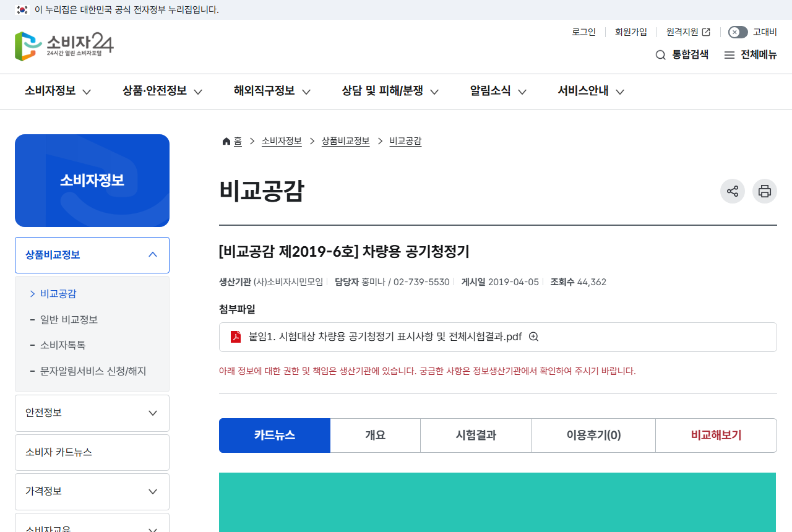Click the 로그인 link
This screenshot has height=532, width=792.
(x=583, y=32)
